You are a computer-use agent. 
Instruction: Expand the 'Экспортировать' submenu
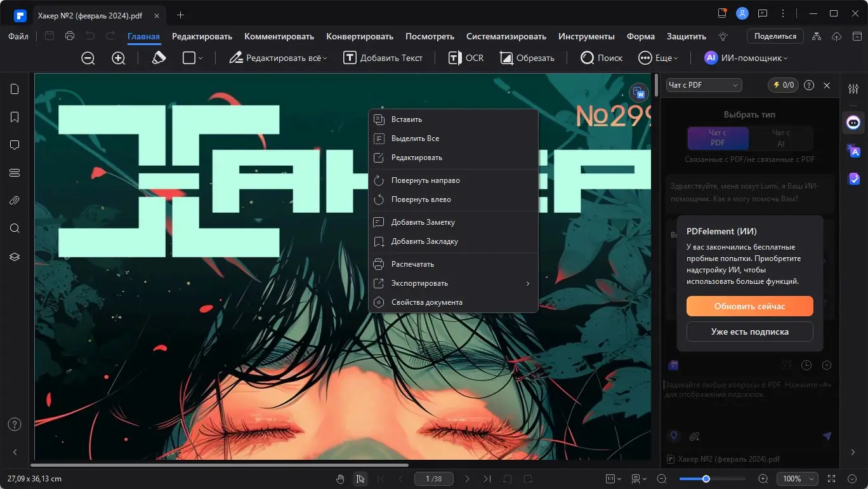point(453,283)
